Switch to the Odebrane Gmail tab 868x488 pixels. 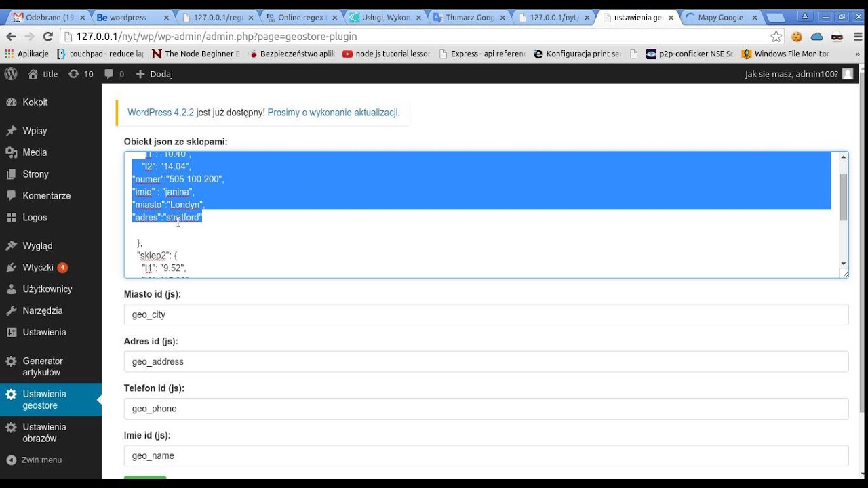point(49,18)
